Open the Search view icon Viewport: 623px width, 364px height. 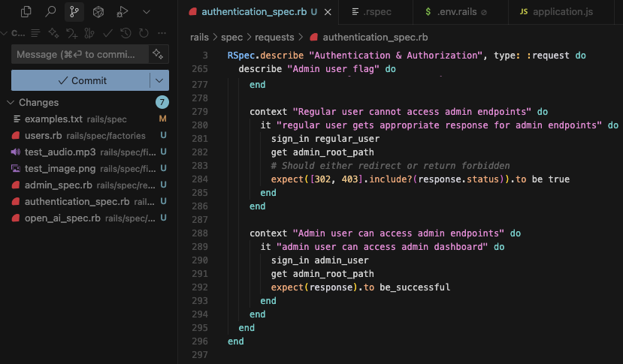coord(50,11)
